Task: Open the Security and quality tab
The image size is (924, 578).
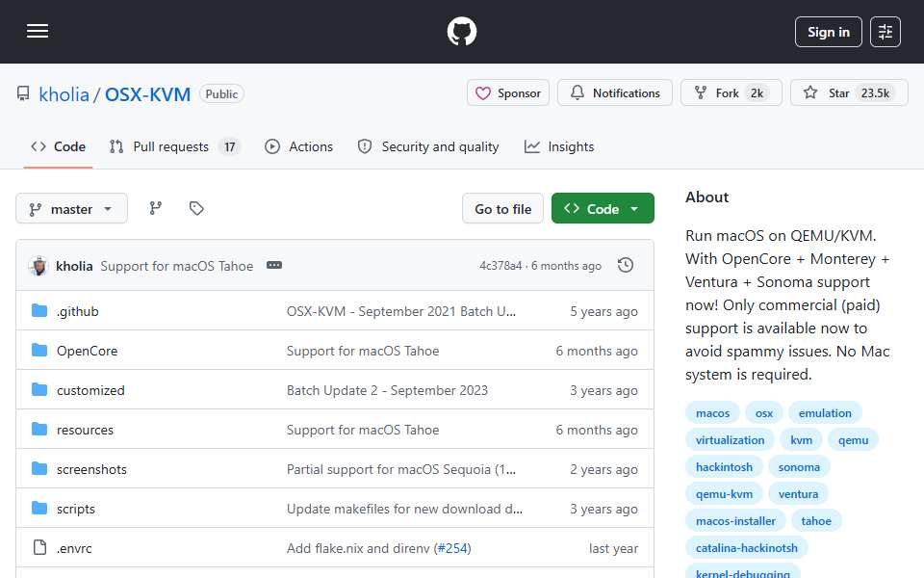Action: coord(428,146)
